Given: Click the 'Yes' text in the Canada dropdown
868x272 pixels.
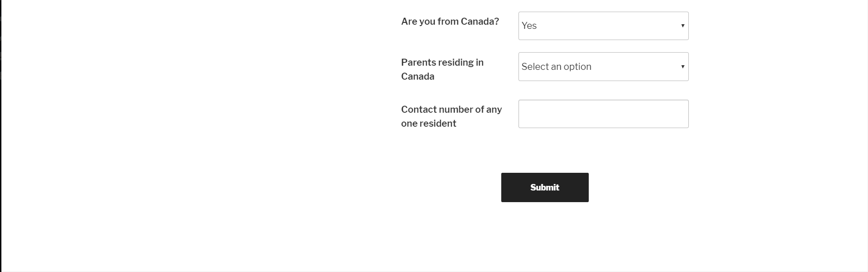Looking at the screenshot, I should pos(529,26).
